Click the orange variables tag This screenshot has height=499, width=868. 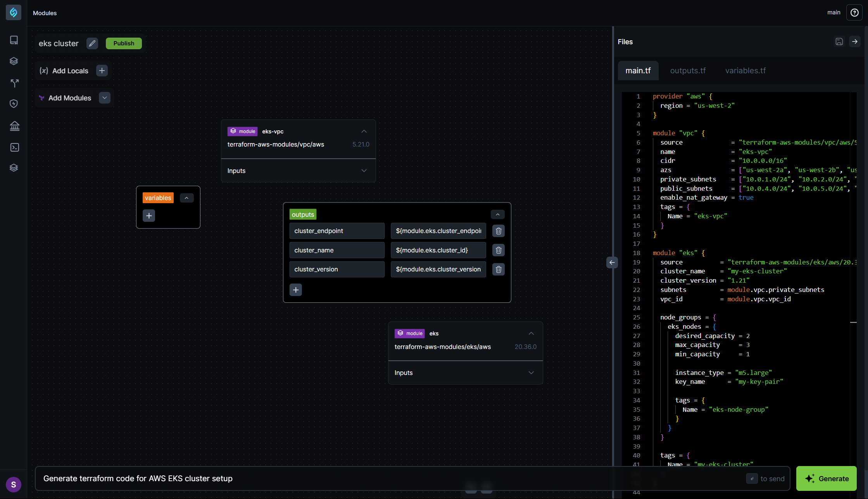tap(158, 198)
